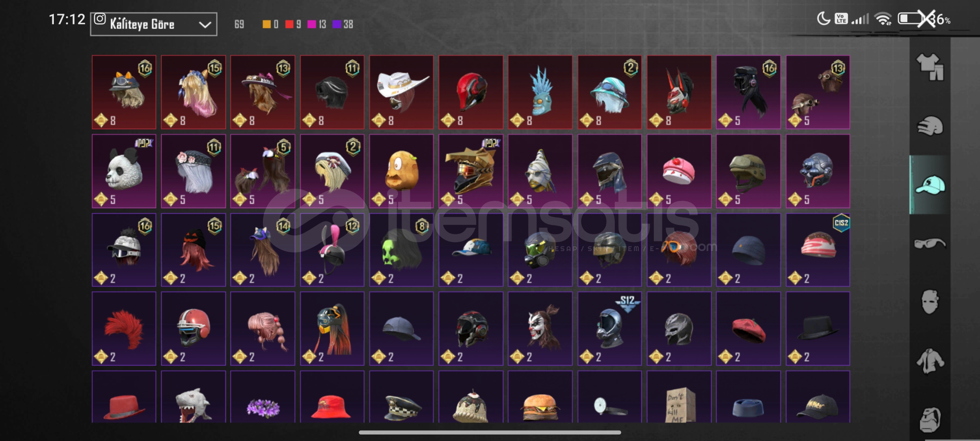This screenshot has height=441, width=980.
Task: Open the backpack category icon at the bottom of the sidebar
Action: pyautogui.click(x=930, y=419)
